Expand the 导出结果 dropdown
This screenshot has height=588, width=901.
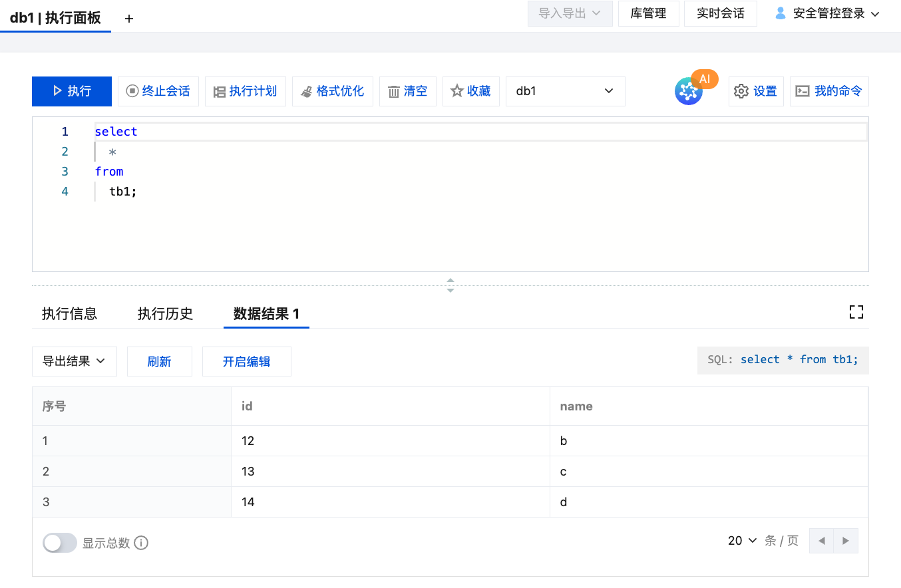[x=75, y=361]
